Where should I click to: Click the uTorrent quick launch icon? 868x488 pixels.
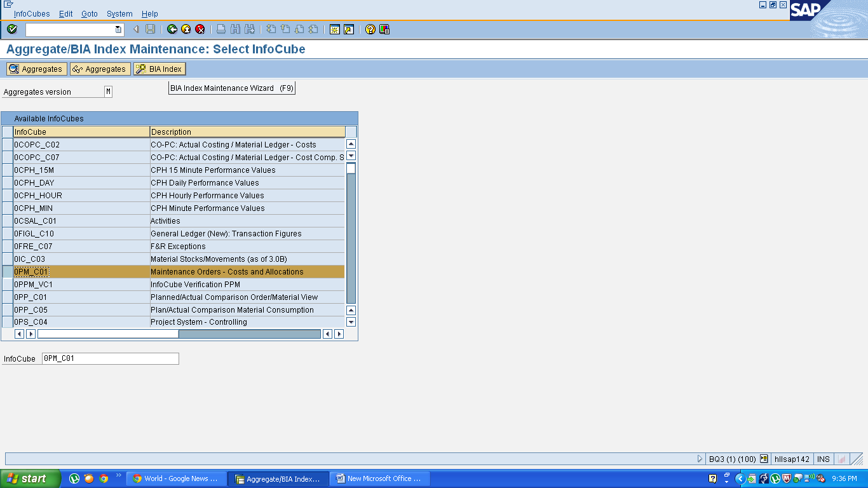[74, 478]
